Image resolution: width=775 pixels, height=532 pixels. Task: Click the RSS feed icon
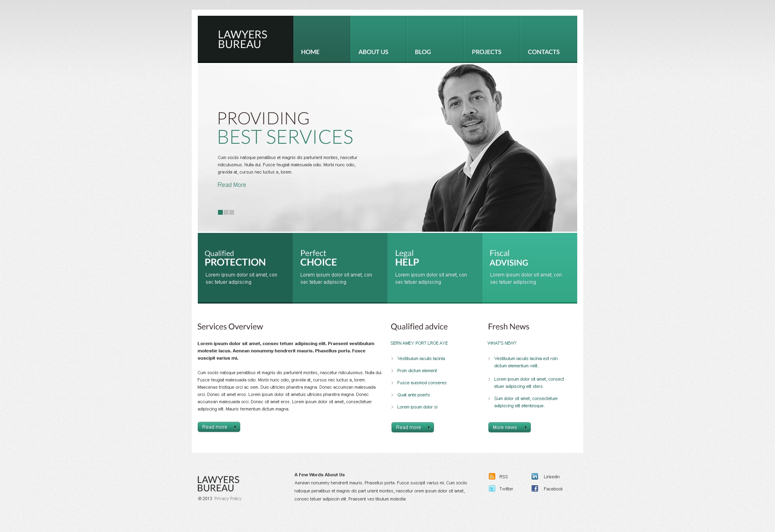[x=491, y=477]
